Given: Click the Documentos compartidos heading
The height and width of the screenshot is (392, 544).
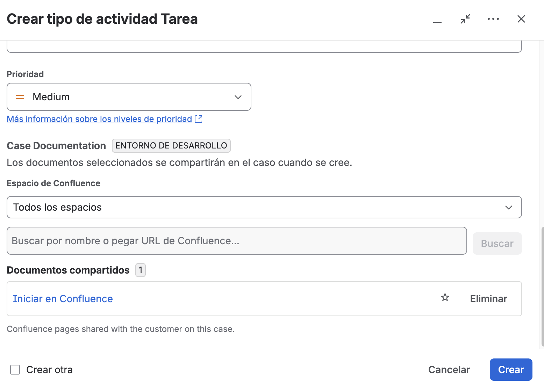Looking at the screenshot, I should tap(68, 270).
